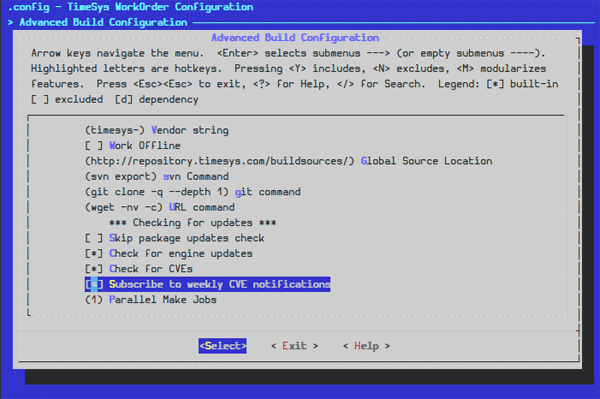Viewport: 600px width, 399px height.
Task: Click the '[d] dependency' legend text
Action: click(157, 99)
